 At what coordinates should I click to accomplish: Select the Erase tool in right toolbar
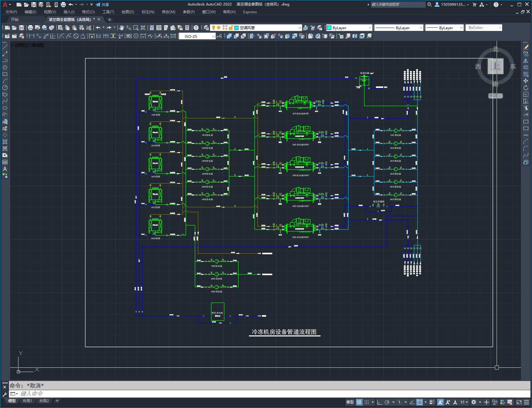(526, 47)
